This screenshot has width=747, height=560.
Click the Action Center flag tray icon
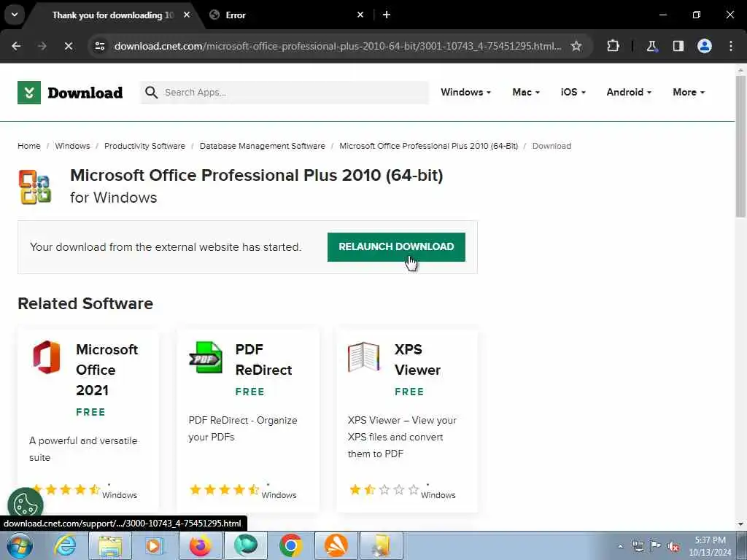[656, 547]
